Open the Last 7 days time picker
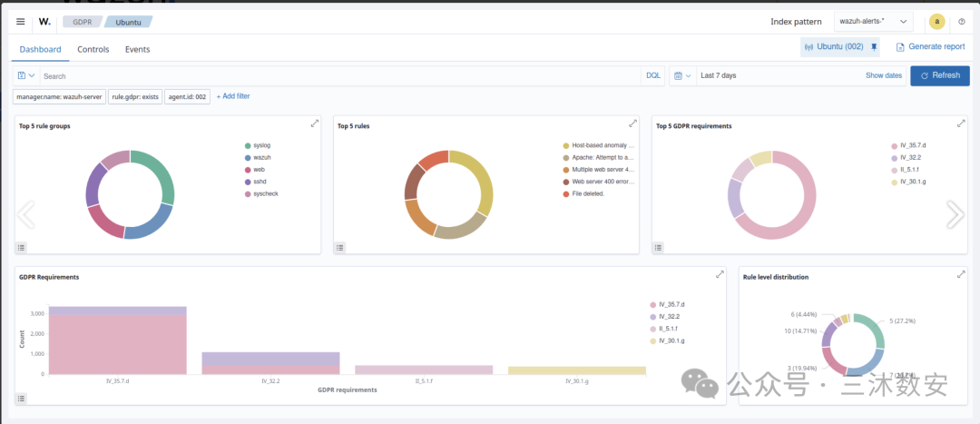 pyautogui.click(x=718, y=75)
